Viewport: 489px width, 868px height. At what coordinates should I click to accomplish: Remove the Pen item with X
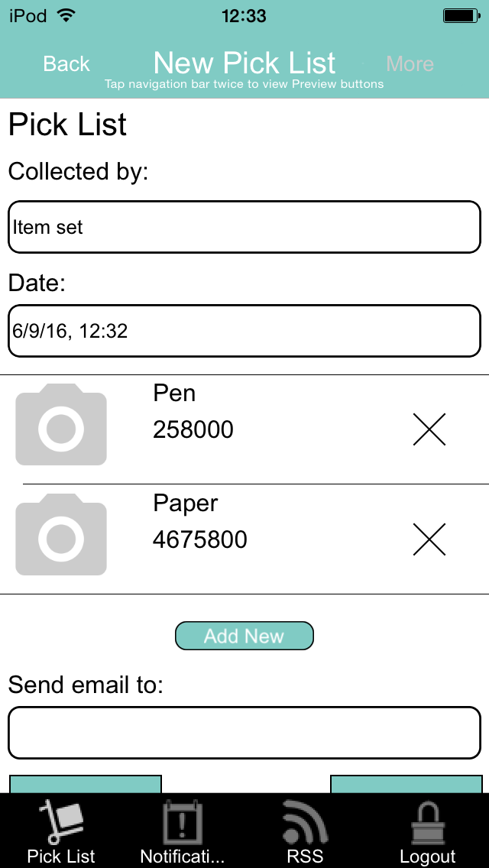(429, 429)
